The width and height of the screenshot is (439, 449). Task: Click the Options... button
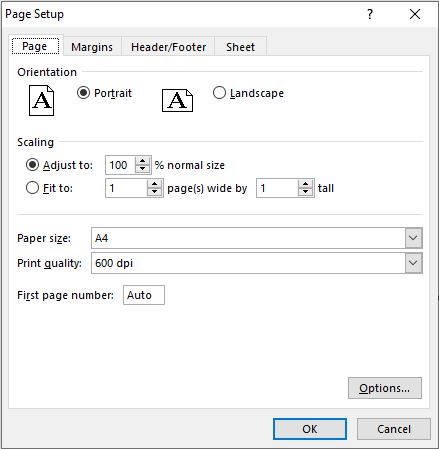coord(385,388)
